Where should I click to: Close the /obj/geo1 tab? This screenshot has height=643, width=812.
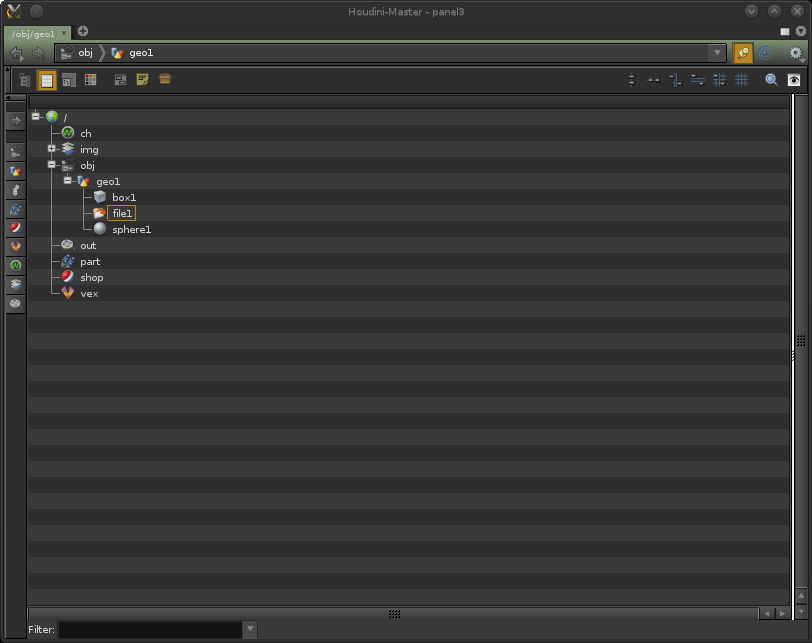pyautogui.click(x=64, y=33)
